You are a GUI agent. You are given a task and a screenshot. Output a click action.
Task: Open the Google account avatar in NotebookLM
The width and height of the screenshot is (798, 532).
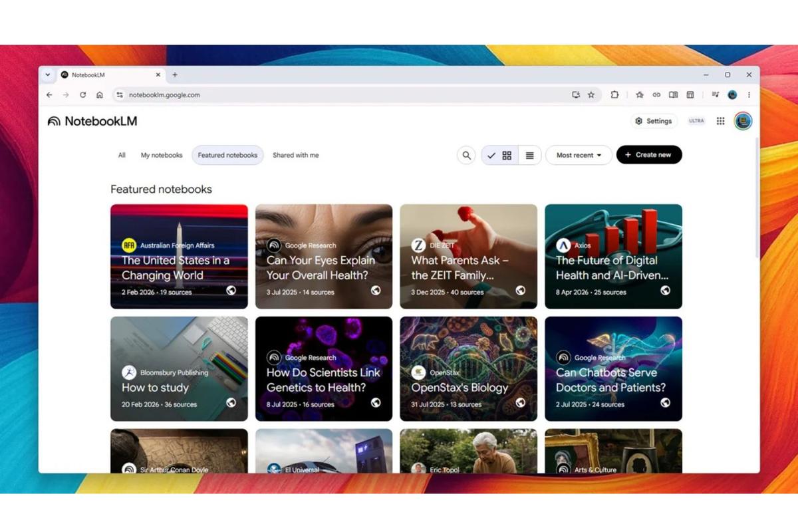743,121
